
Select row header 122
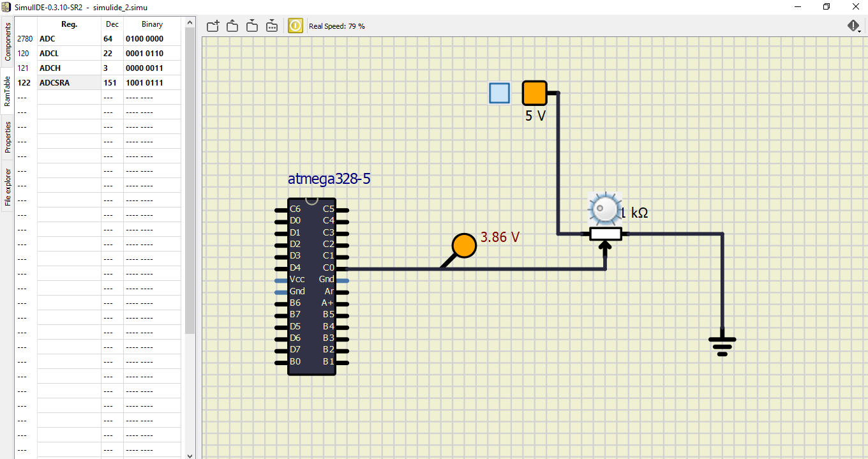[26, 83]
